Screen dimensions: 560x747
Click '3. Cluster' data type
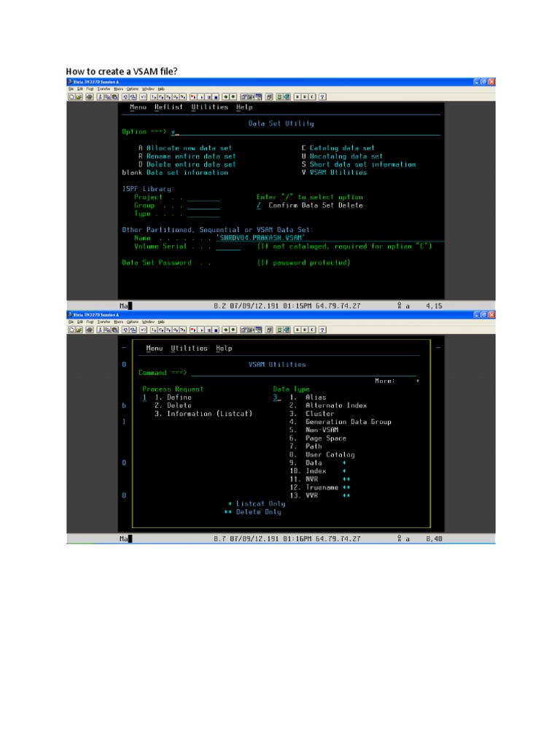(x=312, y=414)
